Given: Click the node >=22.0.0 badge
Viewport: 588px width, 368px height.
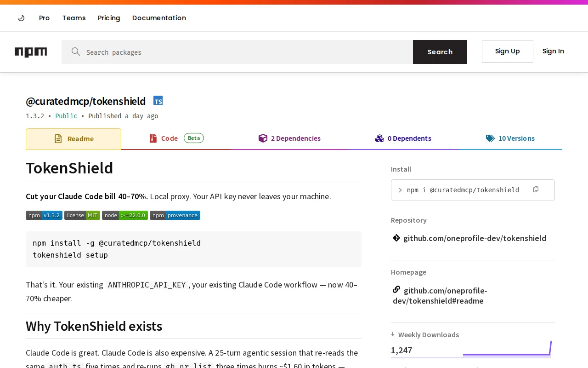Looking at the screenshot, I should tap(125, 215).
